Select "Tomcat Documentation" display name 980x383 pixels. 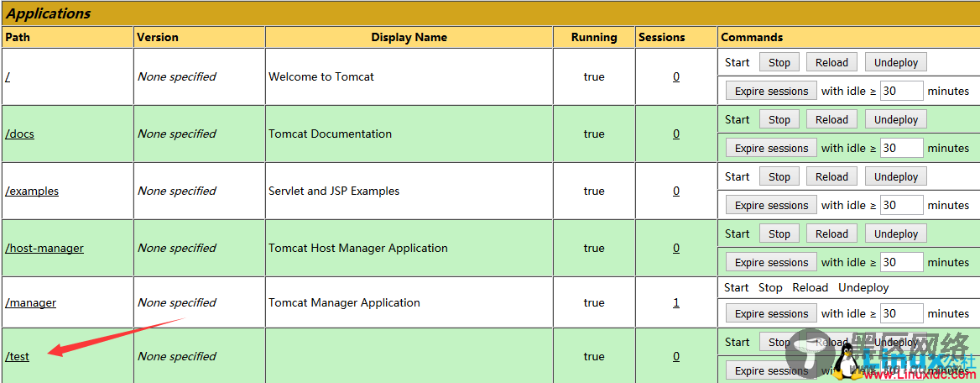[330, 134]
